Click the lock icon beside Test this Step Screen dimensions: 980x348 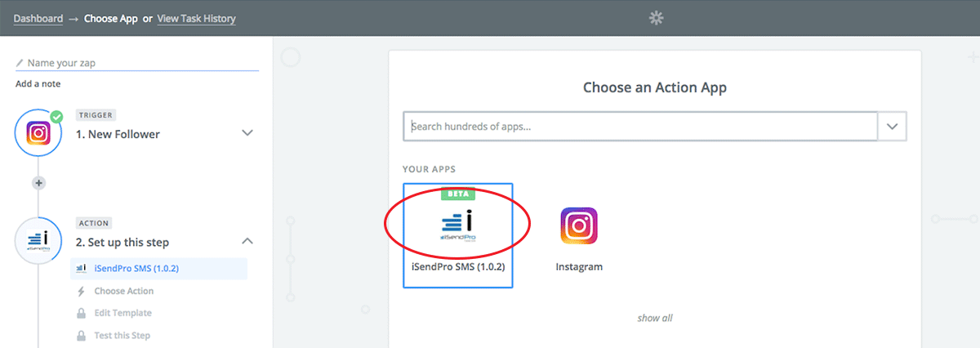click(x=81, y=335)
